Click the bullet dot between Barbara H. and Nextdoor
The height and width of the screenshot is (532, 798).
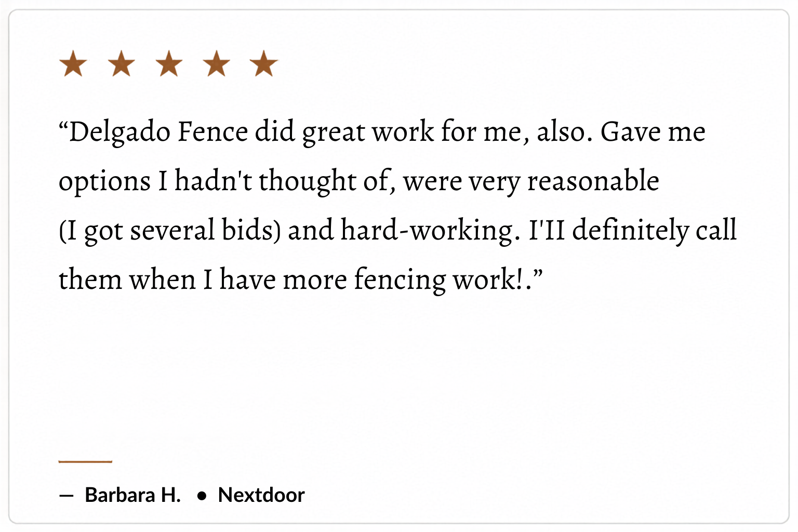point(202,496)
